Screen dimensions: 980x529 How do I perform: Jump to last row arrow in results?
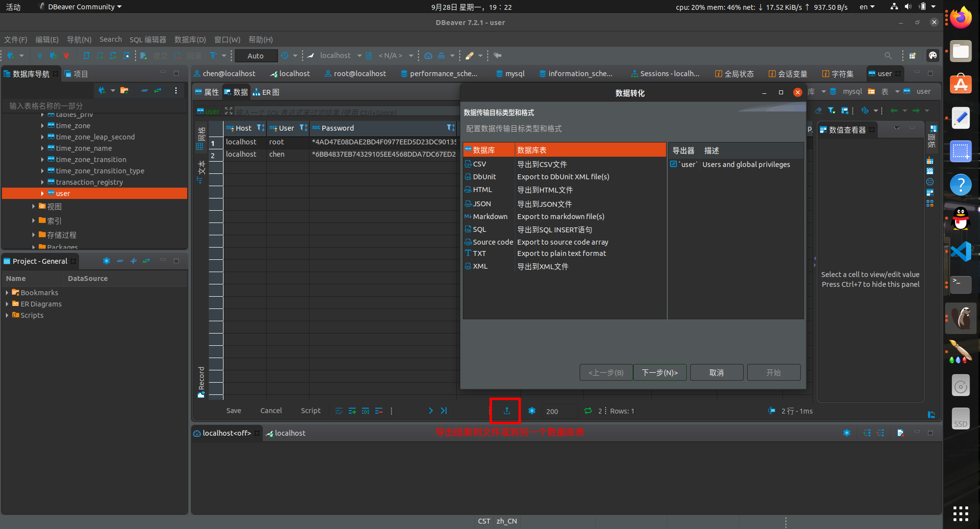coord(444,411)
